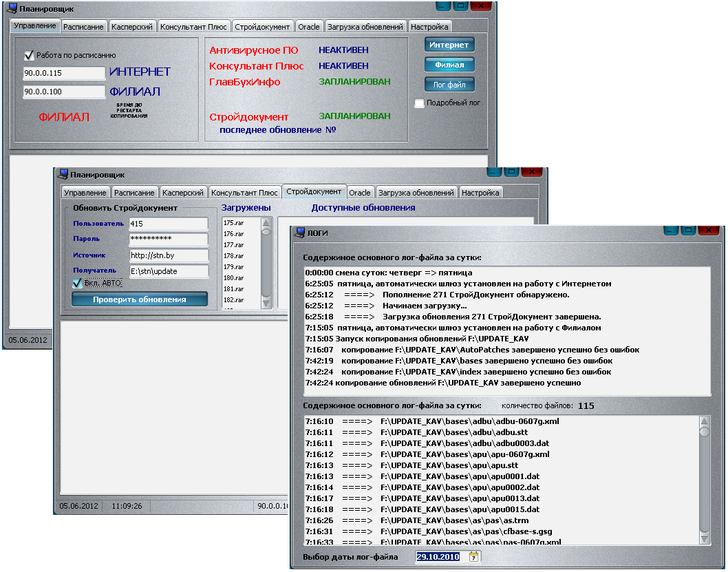The width and height of the screenshot is (728, 572).
Task: Click the ЛОГИ window title bar icon
Action: tap(299, 233)
